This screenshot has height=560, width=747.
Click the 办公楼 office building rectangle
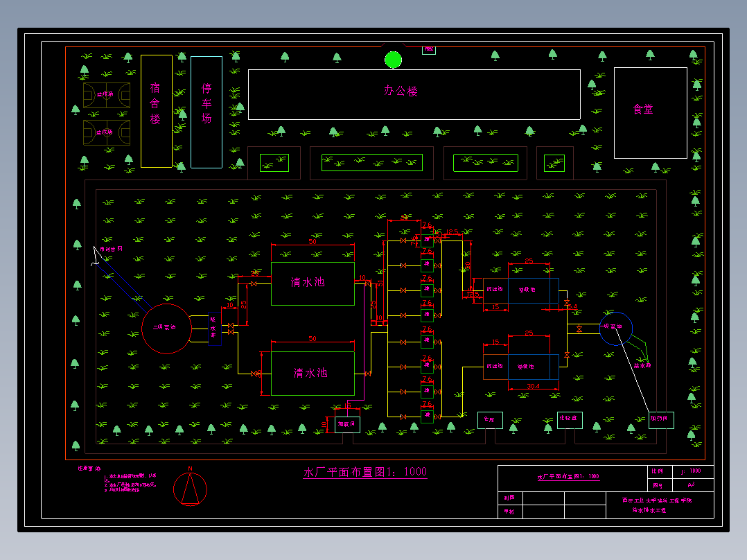coord(414,94)
